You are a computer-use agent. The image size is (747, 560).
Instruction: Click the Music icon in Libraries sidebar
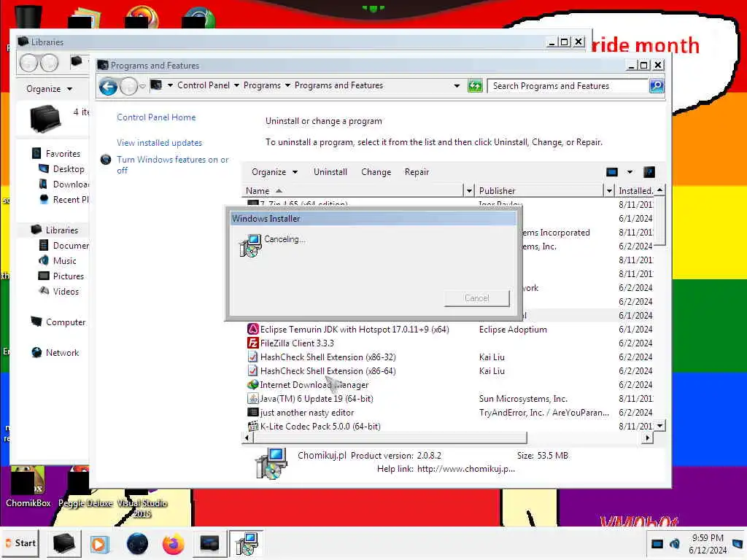click(43, 260)
